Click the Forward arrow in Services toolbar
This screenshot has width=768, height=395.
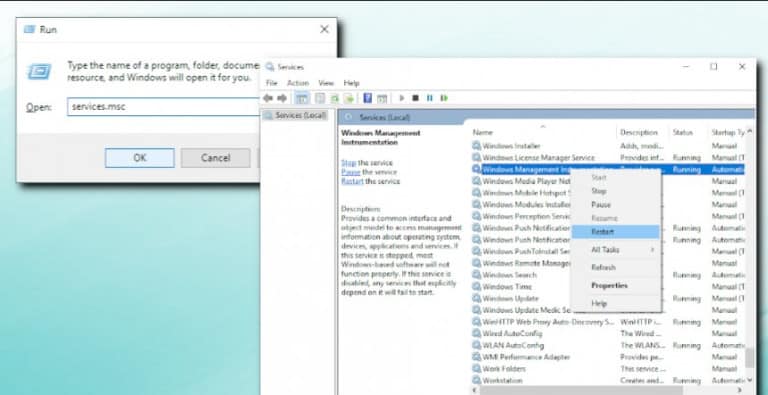pyautogui.click(x=282, y=99)
